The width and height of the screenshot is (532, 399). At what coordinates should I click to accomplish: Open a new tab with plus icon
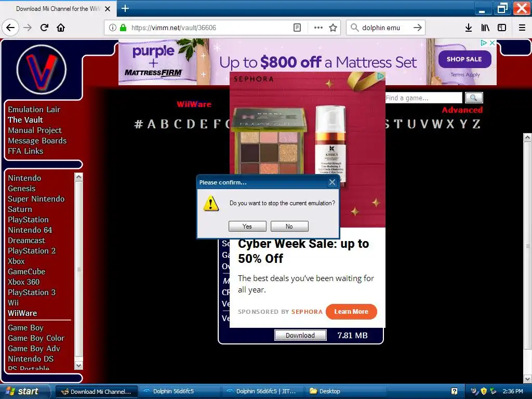[x=125, y=8]
